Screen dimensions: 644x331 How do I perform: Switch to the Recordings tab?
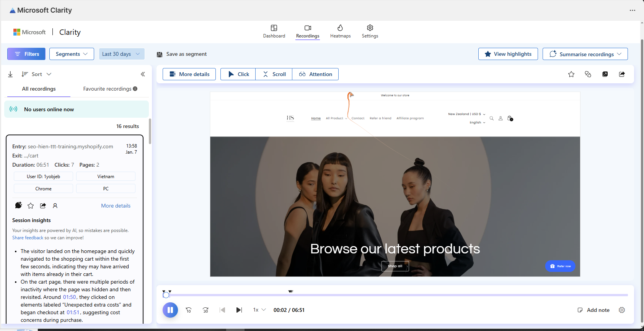[x=308, y=31]
